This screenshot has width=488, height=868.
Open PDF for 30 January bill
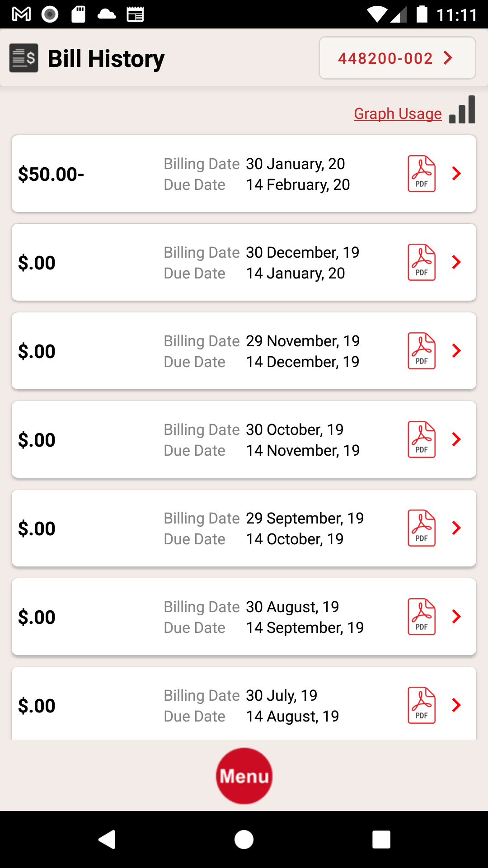click(x=422, y=174)
